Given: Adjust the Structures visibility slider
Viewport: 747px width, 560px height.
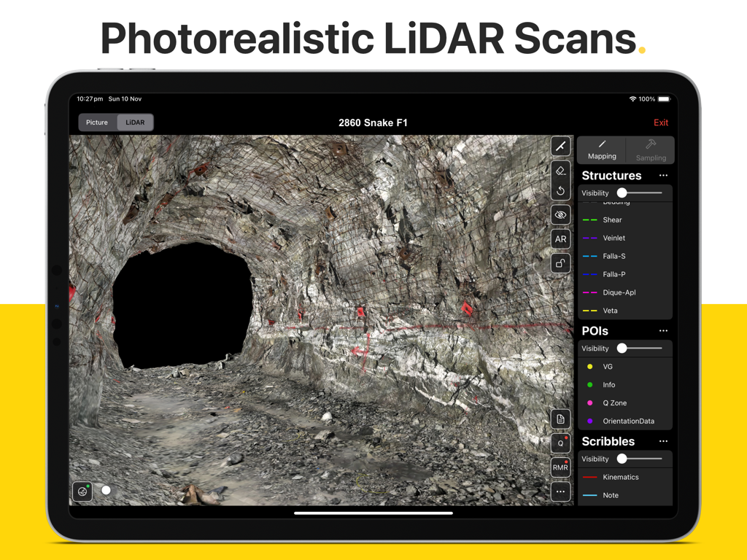Looking at the screenshot, I should click(622, 192).
